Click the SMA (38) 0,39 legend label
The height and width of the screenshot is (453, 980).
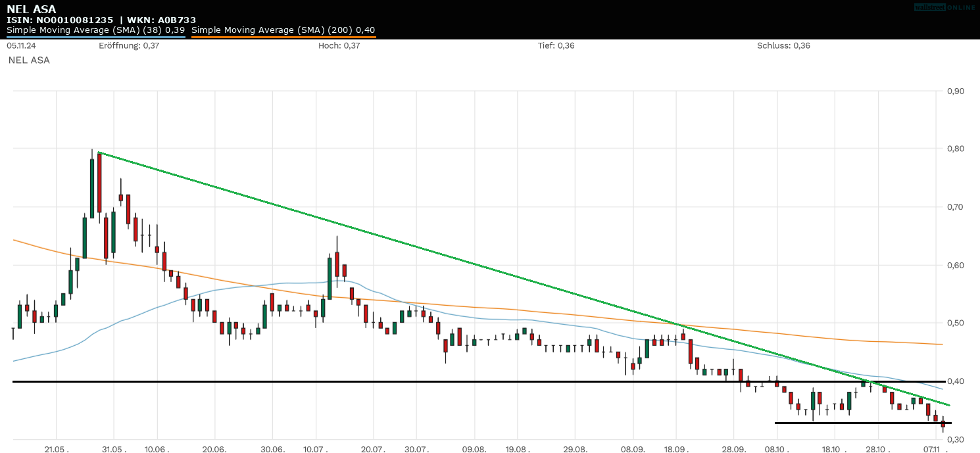pyautogui.click(x=95, y=30)
